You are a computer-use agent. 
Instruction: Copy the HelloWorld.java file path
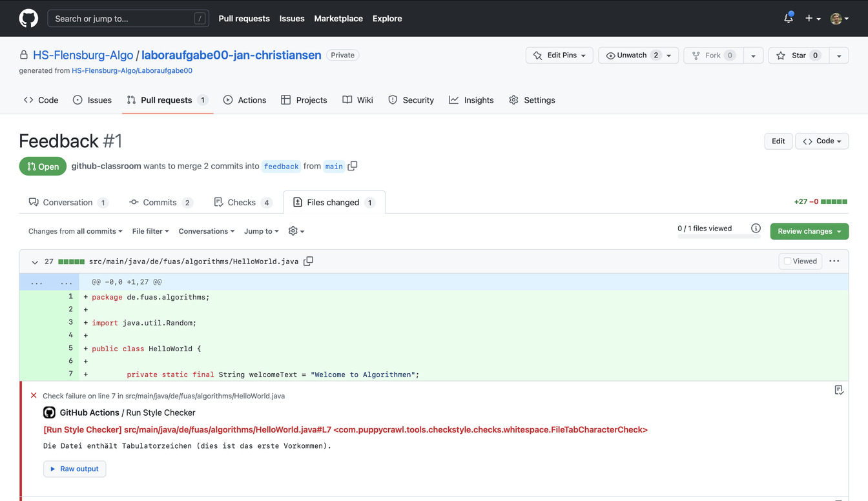(x=309, y=261)
